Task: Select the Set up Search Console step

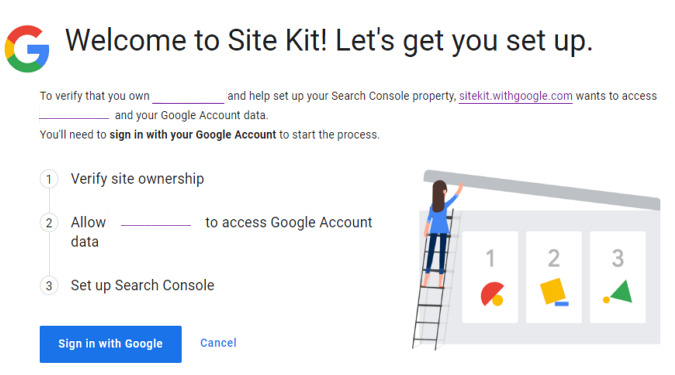Action: (x=142, y=285)
